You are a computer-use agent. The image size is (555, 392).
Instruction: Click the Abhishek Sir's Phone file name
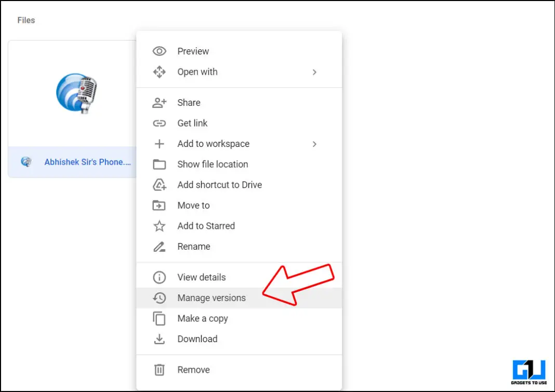click(87, 162)
